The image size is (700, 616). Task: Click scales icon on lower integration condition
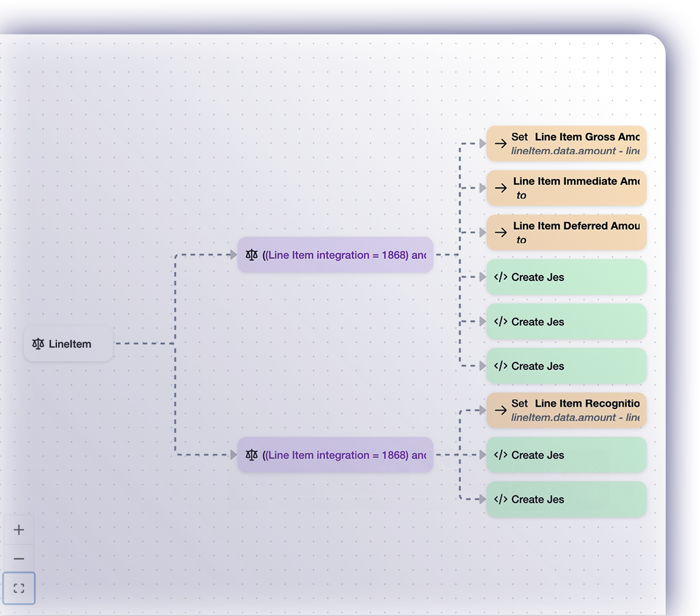[x=252, y=455]
